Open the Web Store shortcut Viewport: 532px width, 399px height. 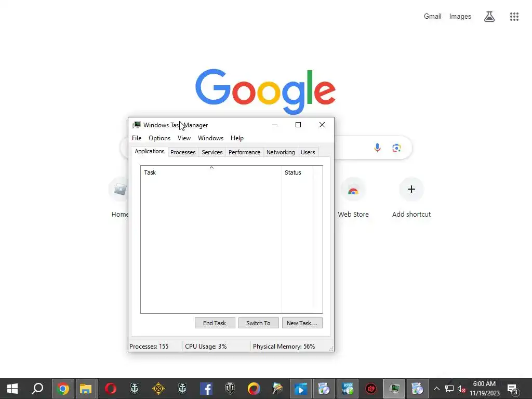click(353, 197)
